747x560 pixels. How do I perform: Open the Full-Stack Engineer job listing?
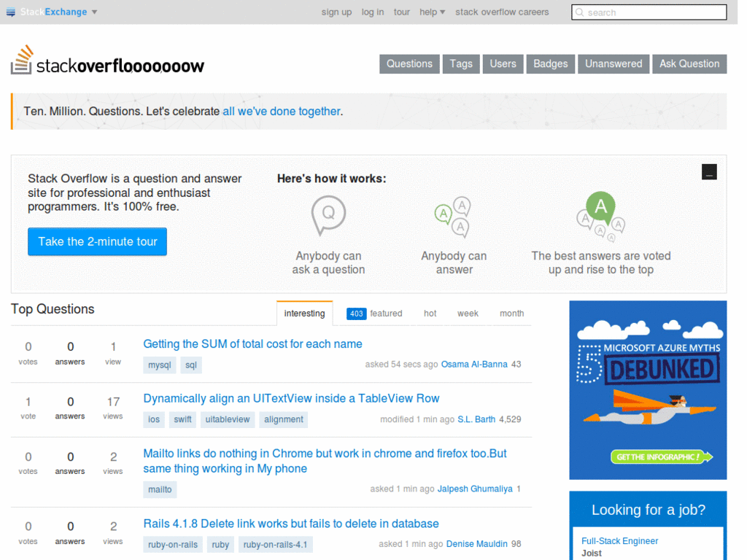tap(619, 541)
